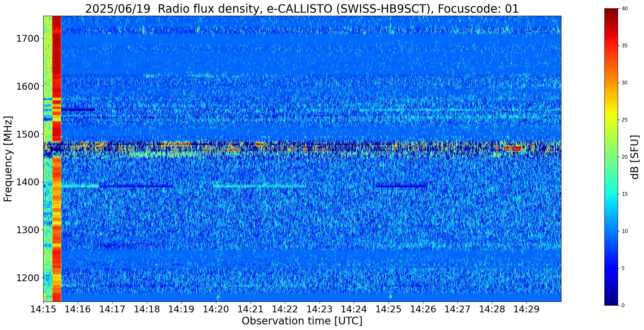Click the 'dB [SFU]' colorbar label
Screen dimensions: 644x330
635,157
